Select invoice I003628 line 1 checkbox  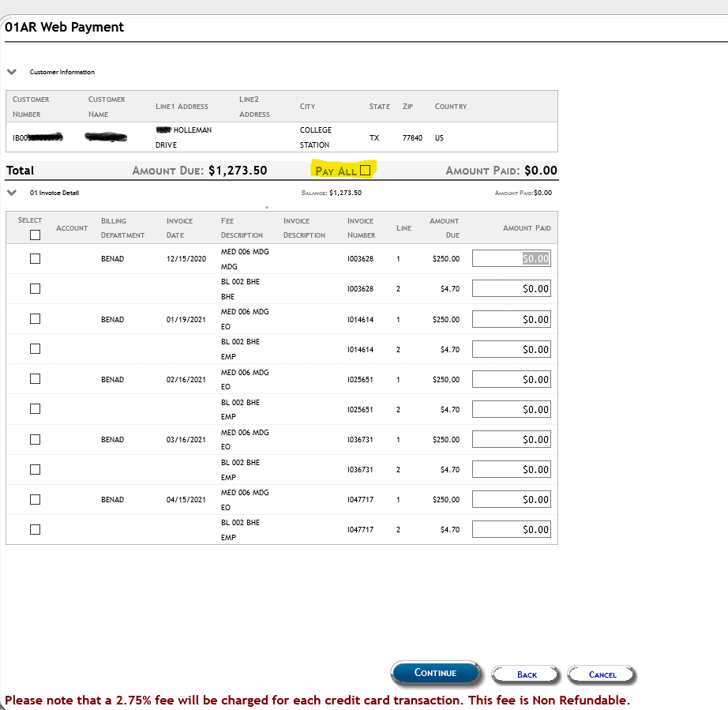[35, 258]
